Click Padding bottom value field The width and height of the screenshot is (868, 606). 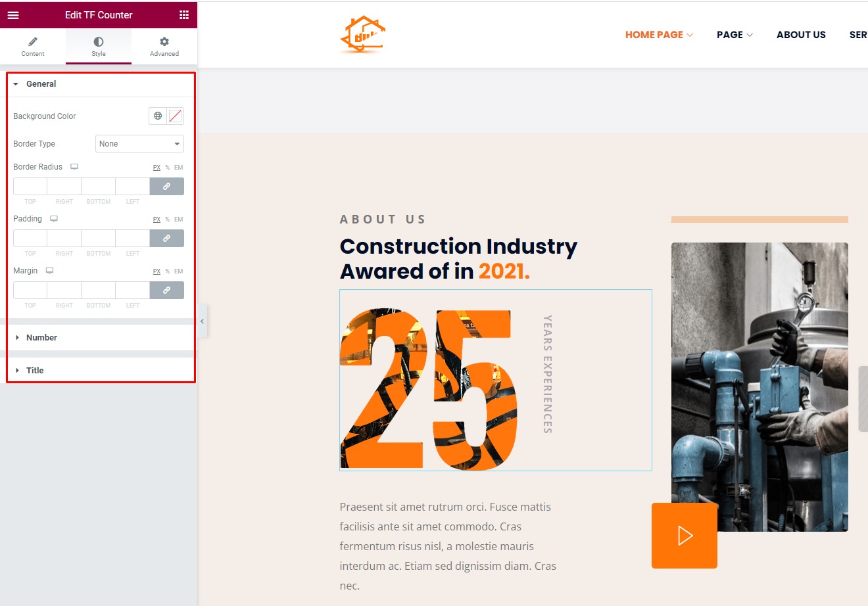click(99, 239)
